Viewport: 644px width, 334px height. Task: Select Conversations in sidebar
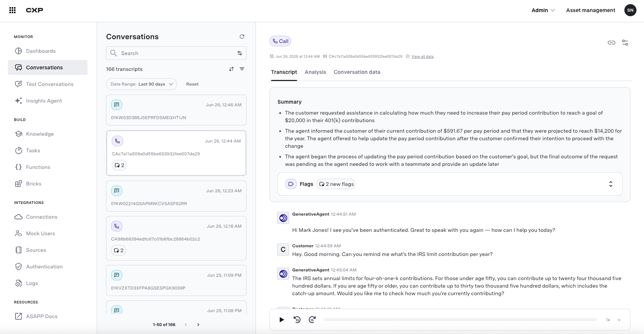point(48,67)
